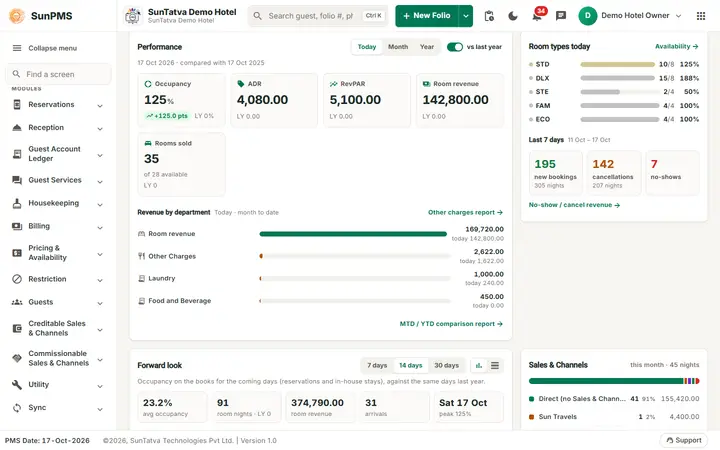Click the Guest Account Ledger icon
The image size is (720, 450).
click(x=17, y=154)
